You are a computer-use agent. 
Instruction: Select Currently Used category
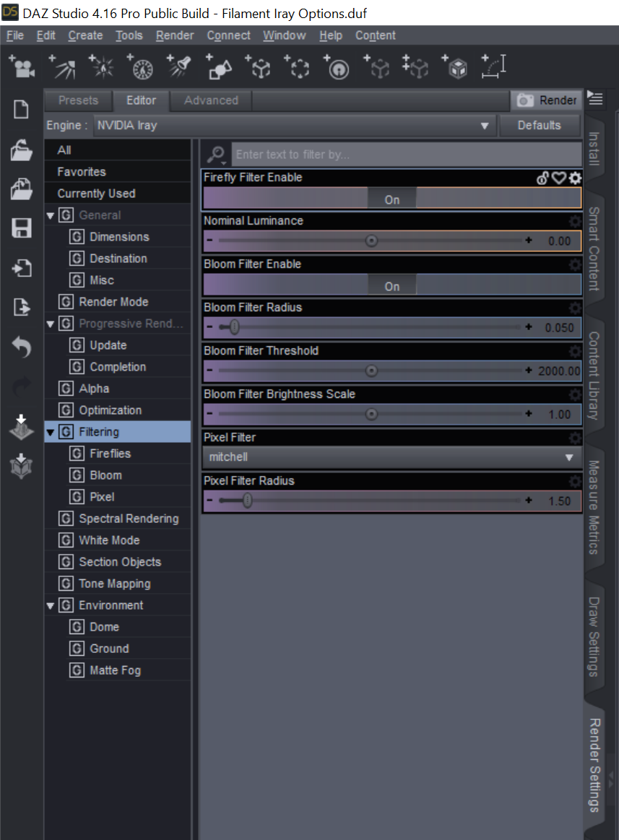coord(97,194)
